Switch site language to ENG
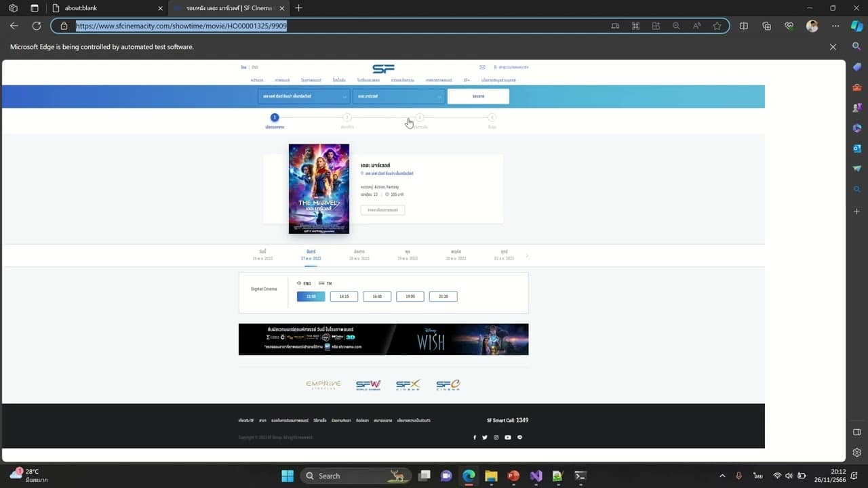Screen dimensions: 868x488 point(255,67)
